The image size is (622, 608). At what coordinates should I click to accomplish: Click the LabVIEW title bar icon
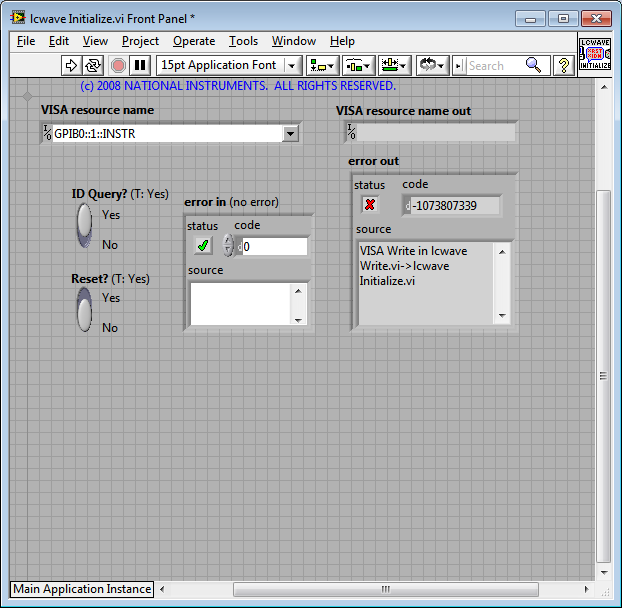[x=18, y=18]
